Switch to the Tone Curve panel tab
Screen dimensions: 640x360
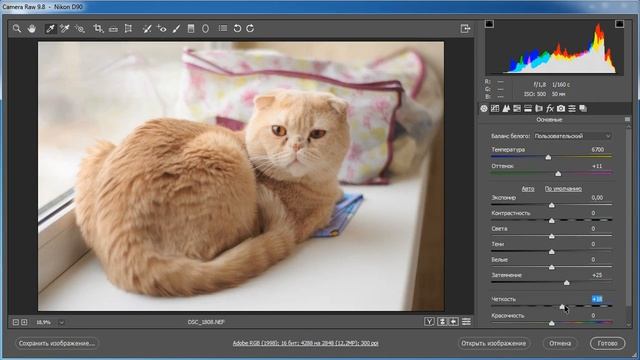click(495, 109)
